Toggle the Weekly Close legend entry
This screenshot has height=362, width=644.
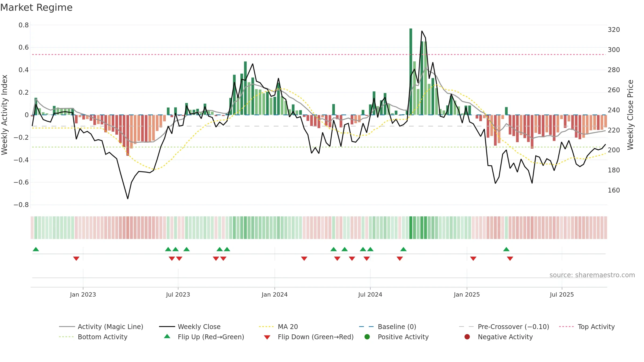pos(190,327)
